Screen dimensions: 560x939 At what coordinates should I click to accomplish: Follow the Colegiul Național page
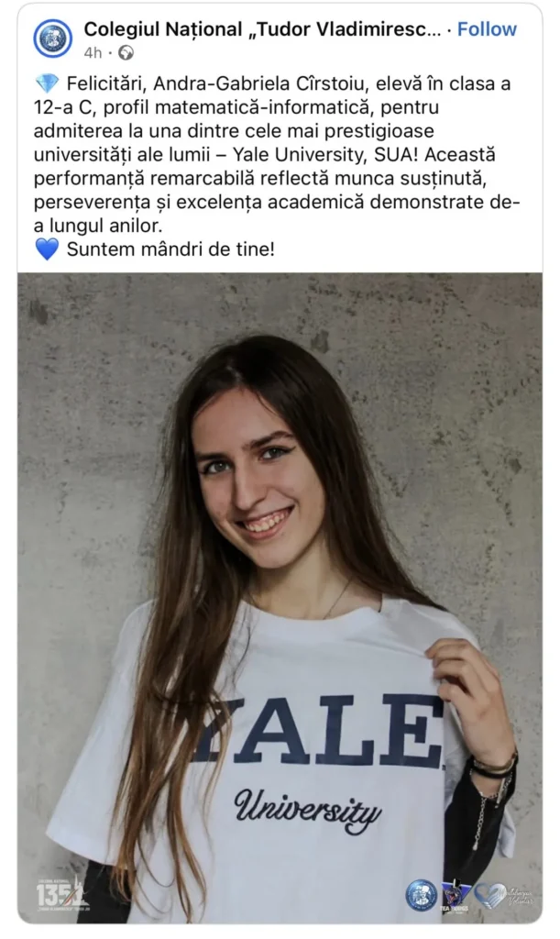487,29
